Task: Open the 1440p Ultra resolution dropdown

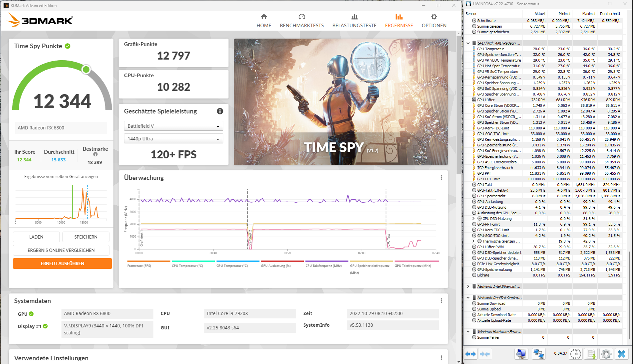Action: 173,139
